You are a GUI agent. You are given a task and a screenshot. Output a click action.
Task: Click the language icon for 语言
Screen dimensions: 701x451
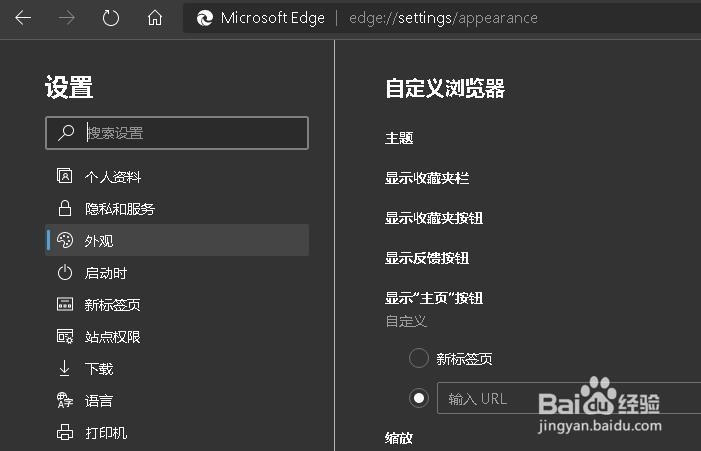click(x=65, y=400)
